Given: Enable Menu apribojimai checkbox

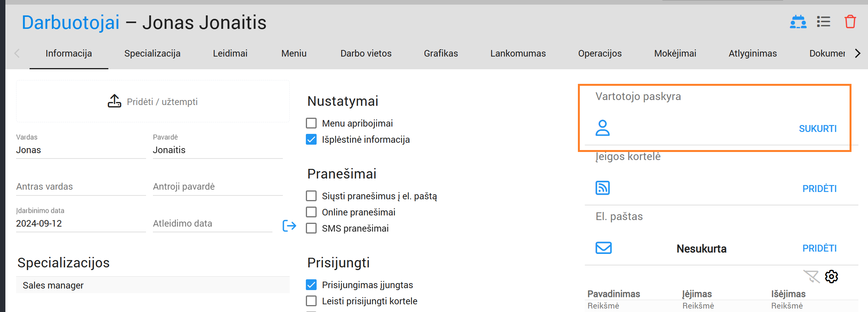Looking at the screenshot, I should [311, 123].
